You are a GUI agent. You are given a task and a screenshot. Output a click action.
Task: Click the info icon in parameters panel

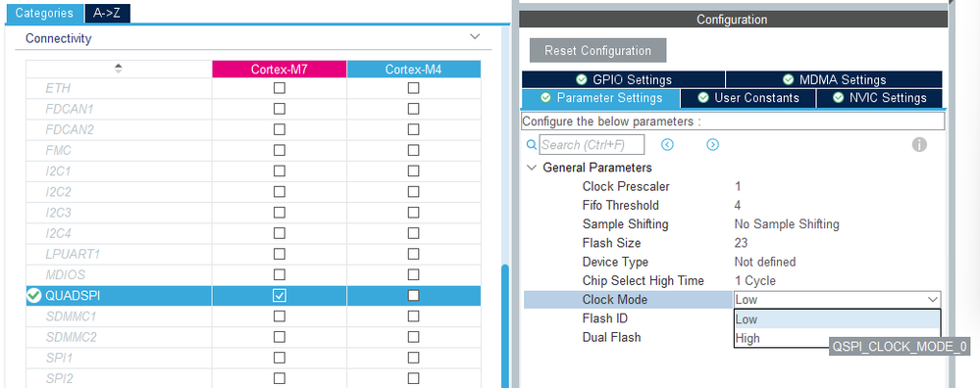click(x=919, y=145)
